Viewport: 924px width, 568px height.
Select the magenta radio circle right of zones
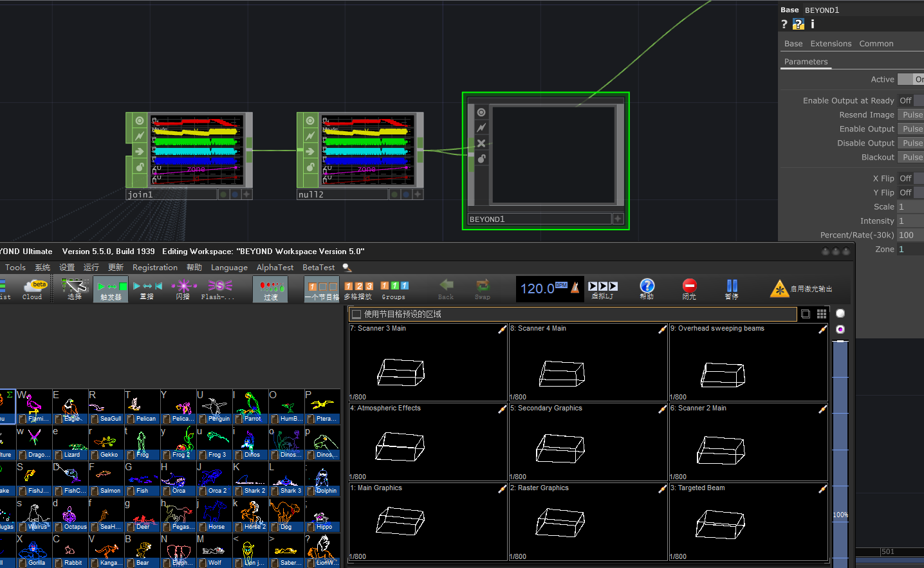(x=840, y=329)
